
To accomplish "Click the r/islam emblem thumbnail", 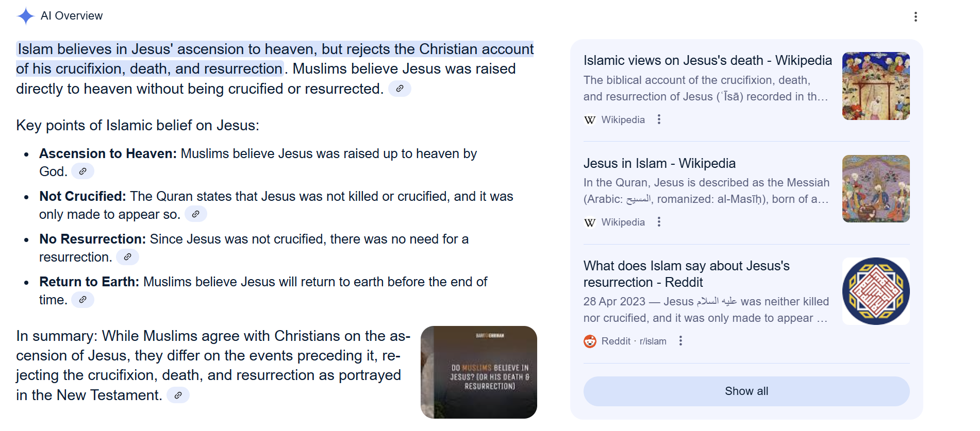I will pyautogui.click(x=876, y=291).
